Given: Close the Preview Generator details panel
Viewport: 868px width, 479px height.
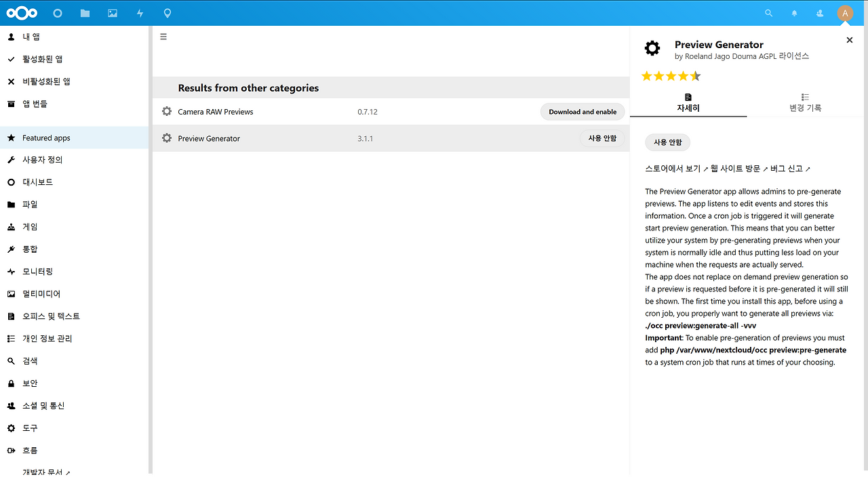Looking at the screenshot, I should [x=850, y=40].
